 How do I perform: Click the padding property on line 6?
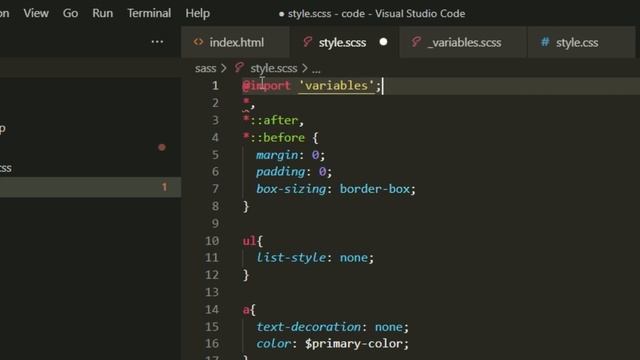pos(280,172)
